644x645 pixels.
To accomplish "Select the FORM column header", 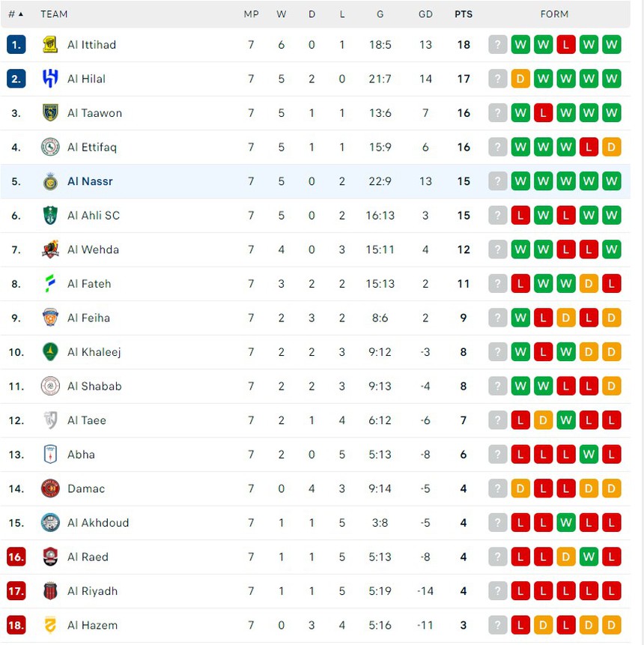I will pos(554,14).
